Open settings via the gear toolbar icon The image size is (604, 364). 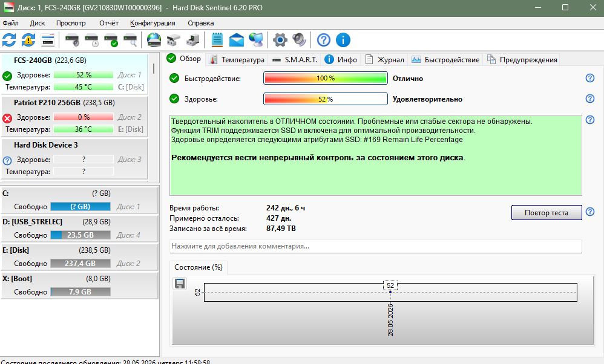click(280, 40)
